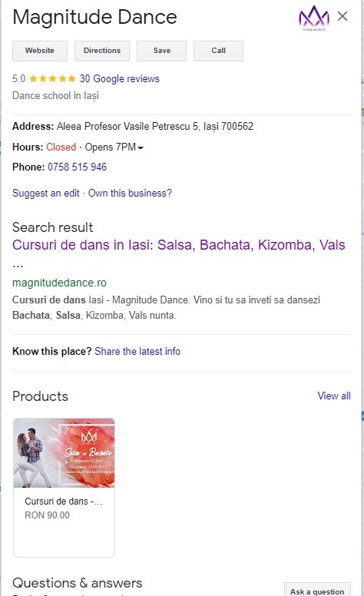Dial phone number 0758 515 946
Viewport: 364px width, 596px height.
[x=77, y=167]
